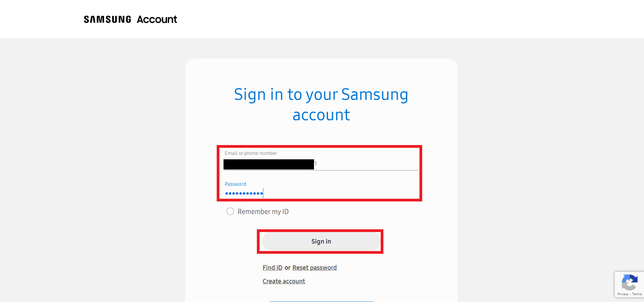Viewport: 644px width, 302px height.
Task: Click the reCAPTCHA badge icon
Action: (x=629, y=283)
